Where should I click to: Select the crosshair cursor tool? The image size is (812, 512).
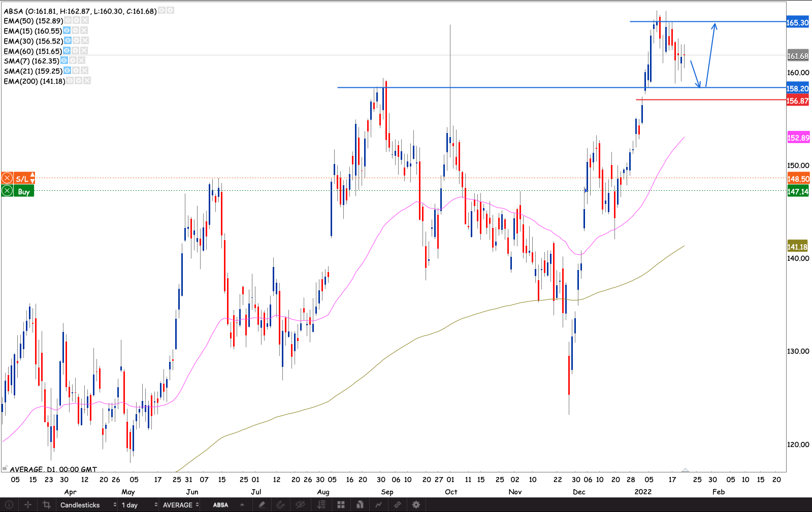[28, 505]
